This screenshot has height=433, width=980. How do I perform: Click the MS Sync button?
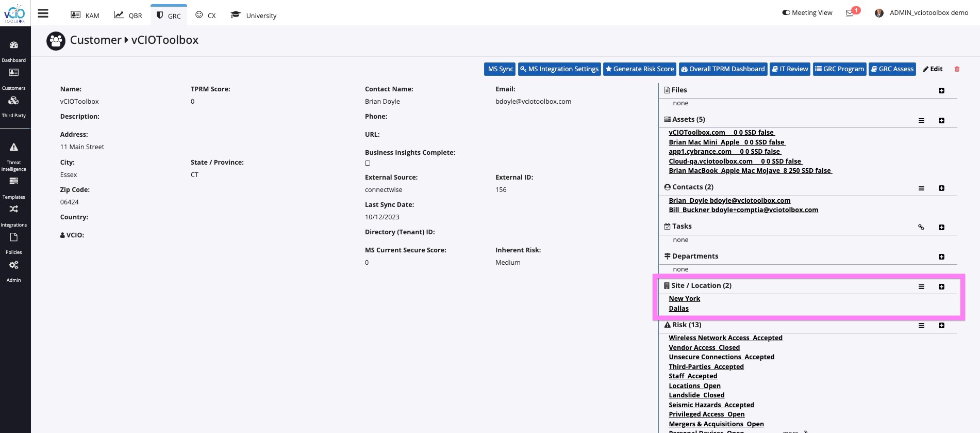[x=500, y=69]
